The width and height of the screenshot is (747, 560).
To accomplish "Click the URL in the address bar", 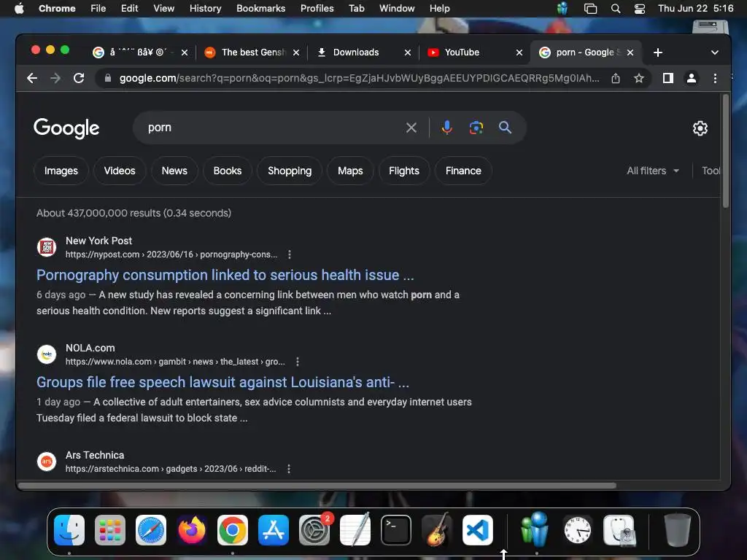I will (359, 78).
